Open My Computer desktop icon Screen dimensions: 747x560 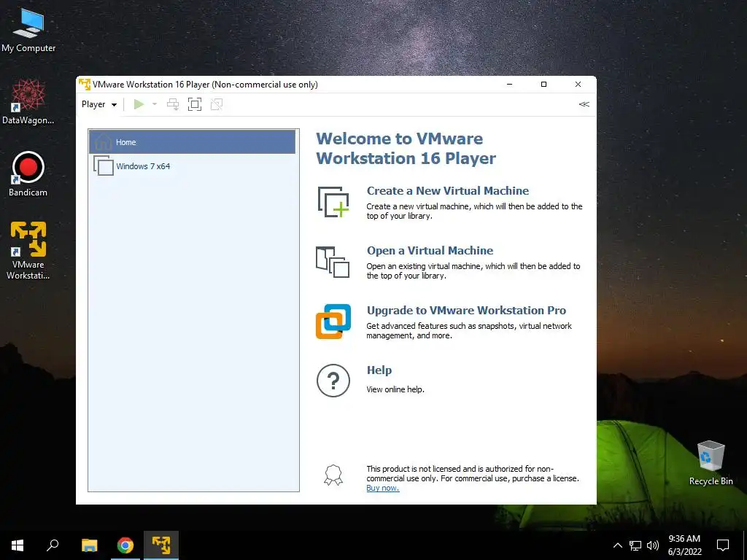point(28,29)
